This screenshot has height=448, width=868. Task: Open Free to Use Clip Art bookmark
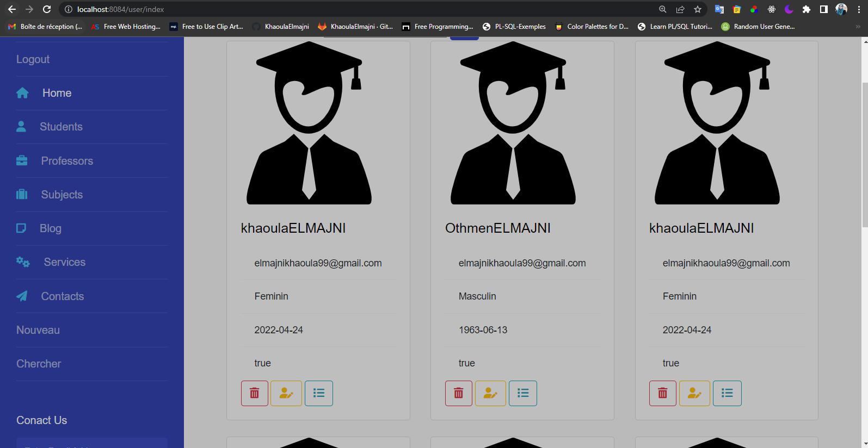207,27
